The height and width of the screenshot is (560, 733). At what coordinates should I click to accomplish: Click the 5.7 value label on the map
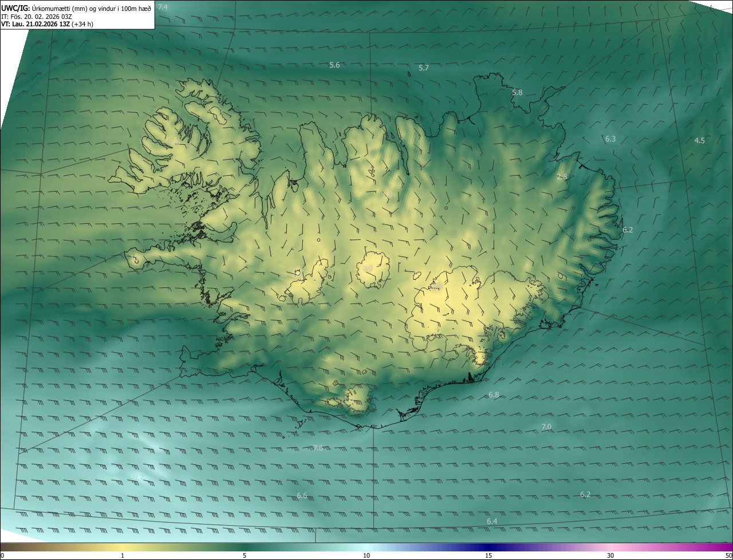click(423, 68)
